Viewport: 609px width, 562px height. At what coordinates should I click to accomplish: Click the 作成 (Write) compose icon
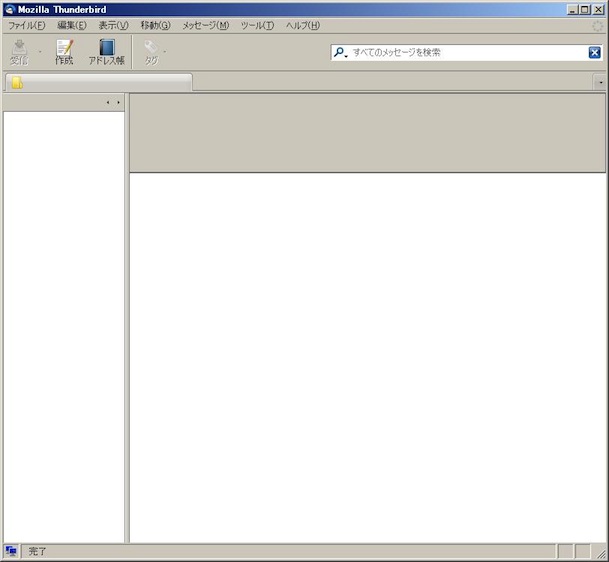[x=64, y=48]
